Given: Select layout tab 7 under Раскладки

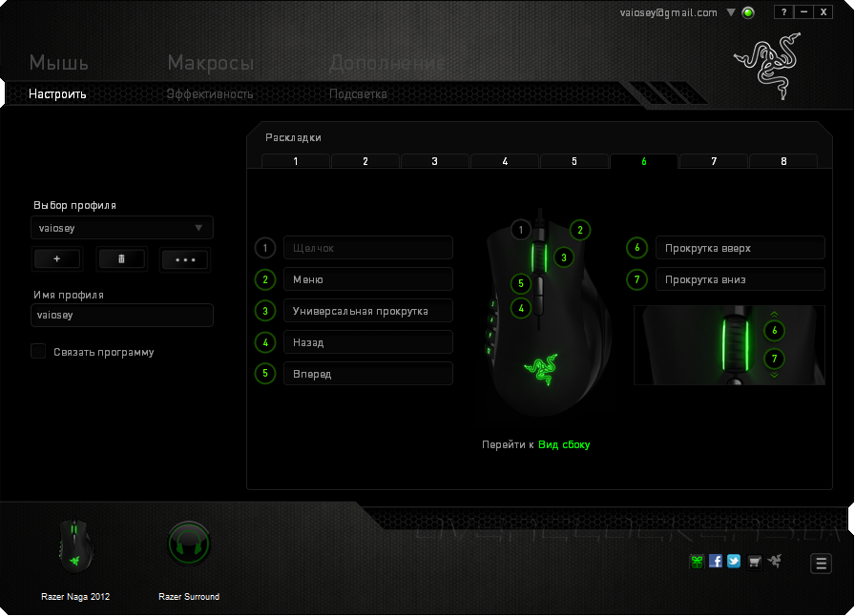Looking at the screenshot, I should 714,161.
